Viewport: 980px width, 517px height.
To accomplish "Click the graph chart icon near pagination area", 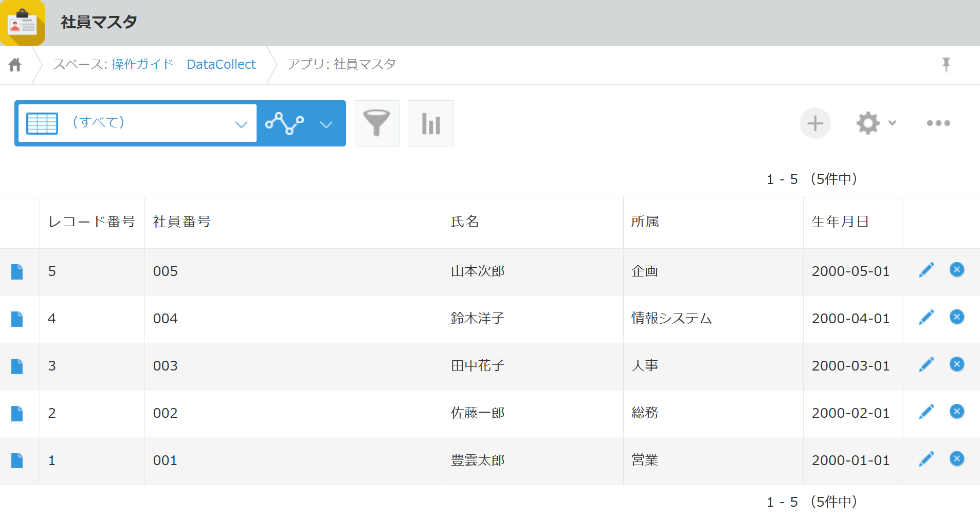I will coord(430,123).
